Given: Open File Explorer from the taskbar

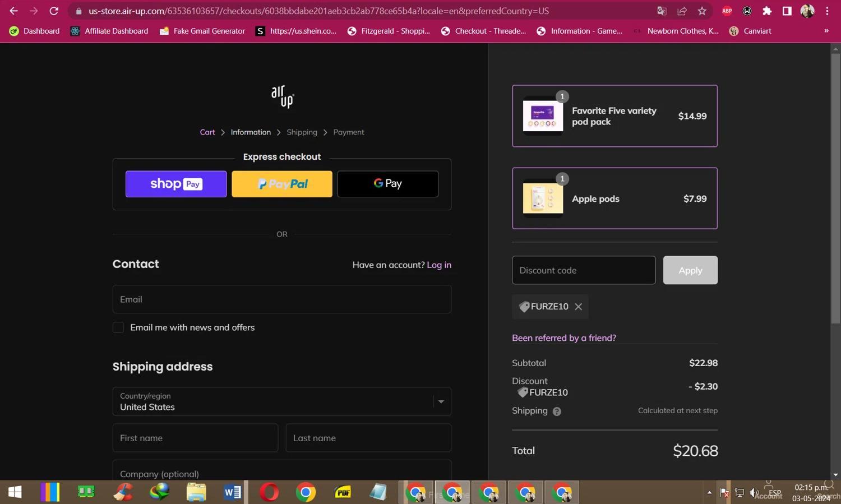Looking at the screenshot, I should pyautogui.click(x=196, y=492).
